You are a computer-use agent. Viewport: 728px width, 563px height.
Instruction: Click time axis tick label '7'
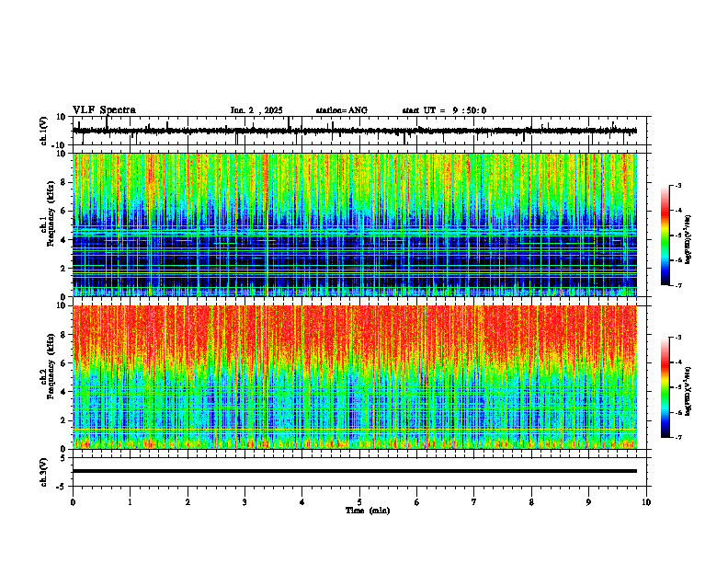point(474,502)
